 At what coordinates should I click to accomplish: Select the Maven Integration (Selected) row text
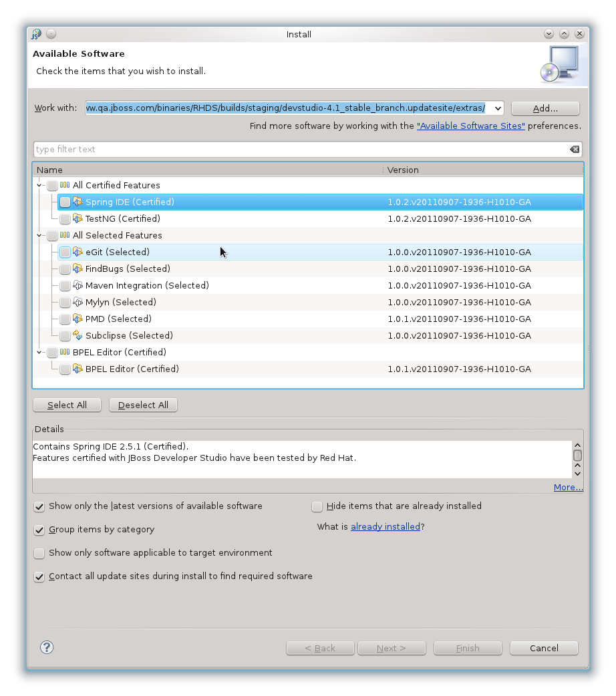coord(147,285)
